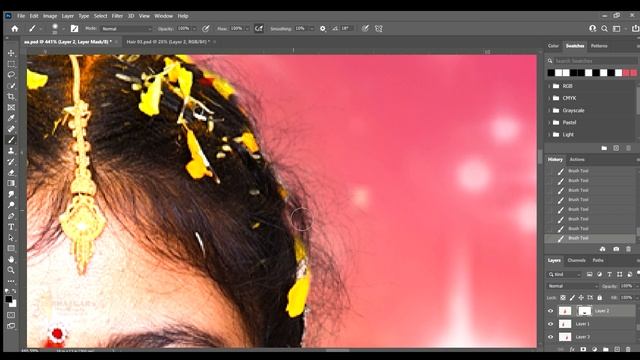Select the Dodge tool
This screenshot has height=360, width=640.
(11, 205)
